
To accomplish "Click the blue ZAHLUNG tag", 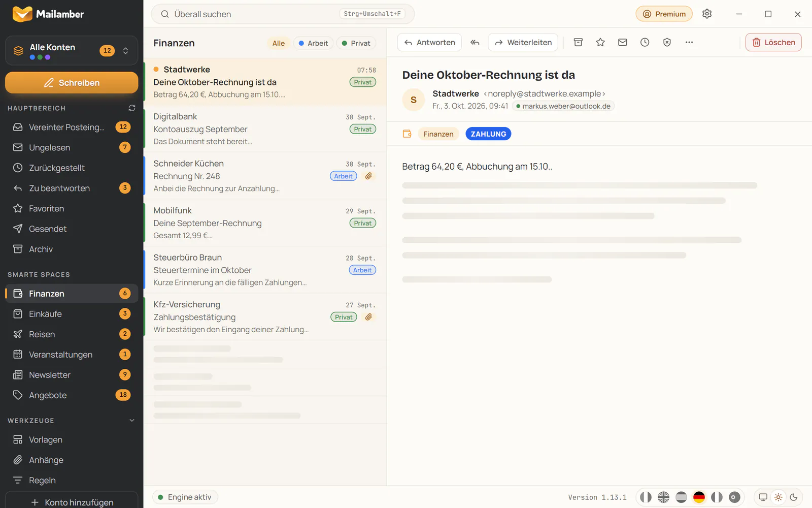I will (x=488, y=134).
